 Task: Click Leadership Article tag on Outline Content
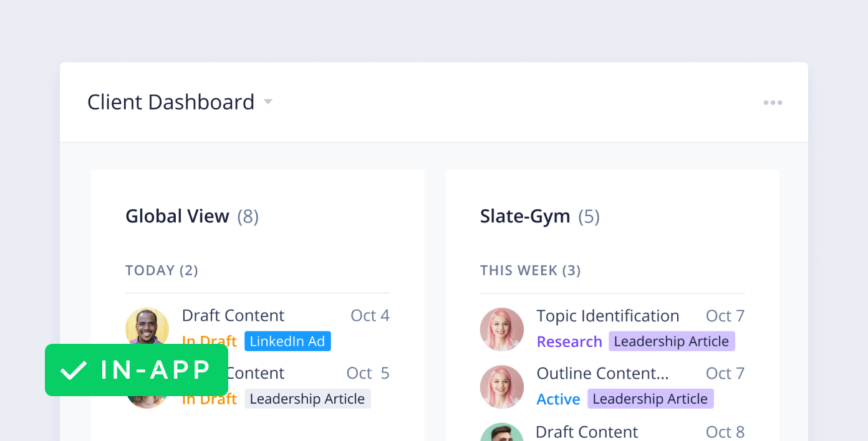650,399
